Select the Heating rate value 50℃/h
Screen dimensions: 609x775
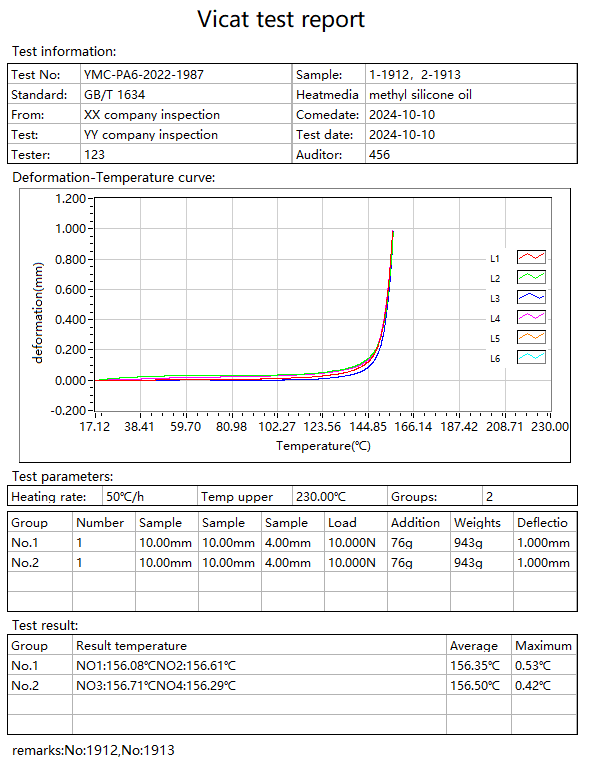[x=126, y=497]
